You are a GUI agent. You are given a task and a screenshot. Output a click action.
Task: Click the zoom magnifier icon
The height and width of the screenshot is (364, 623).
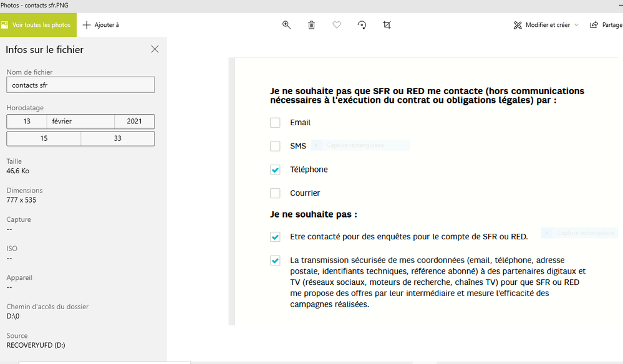coord(286,25)
